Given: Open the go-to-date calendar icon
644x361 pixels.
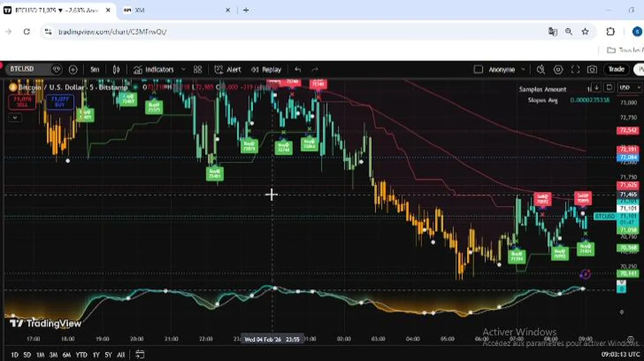Looking at the screenshot, I should click(x=140, y=354).
